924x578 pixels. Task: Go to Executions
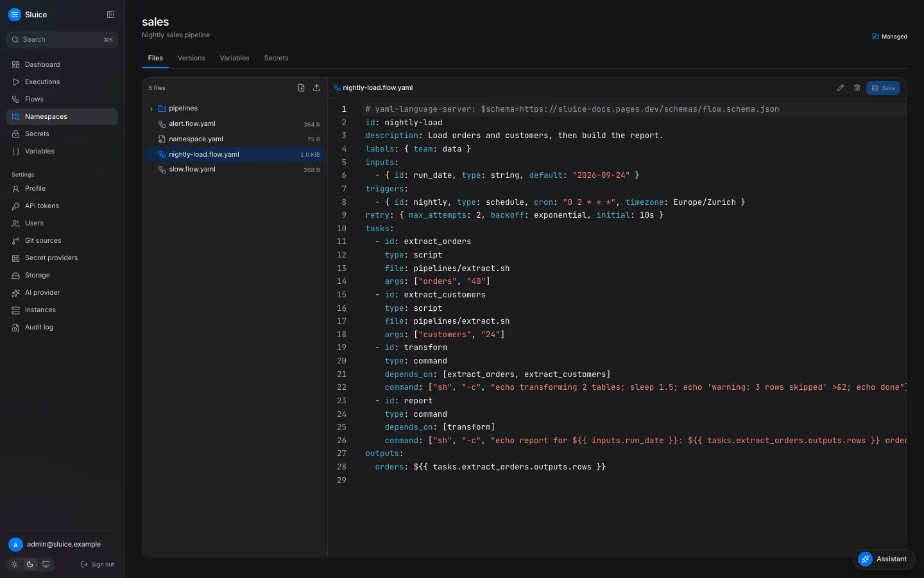(62, 82)
